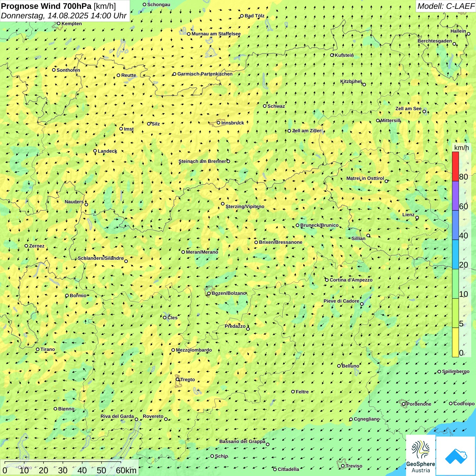Screen dimensions: 476x476
Task: Click the 'Kitzbühel' label
Action: pyautogui.click(x=351, y=81)
